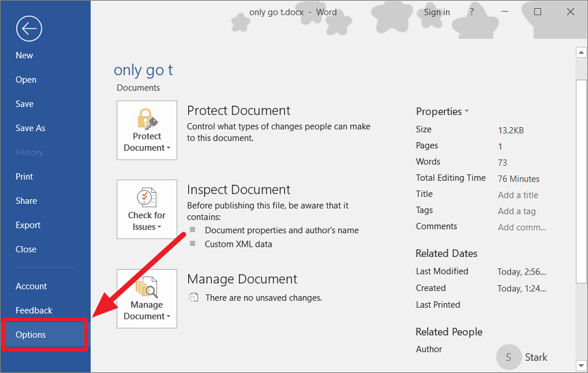Click the Related People heading

click(x=449, y=332)
